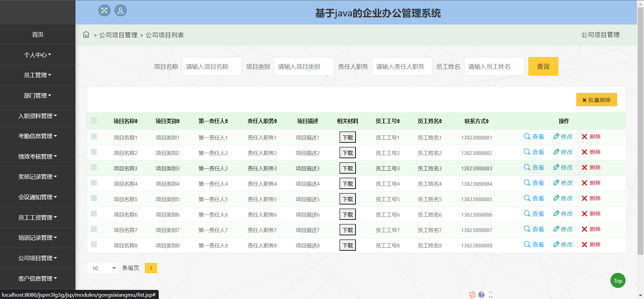Focus the 项目名称 search input field
The height and width of the screenshot is (299, 644).
212,66
